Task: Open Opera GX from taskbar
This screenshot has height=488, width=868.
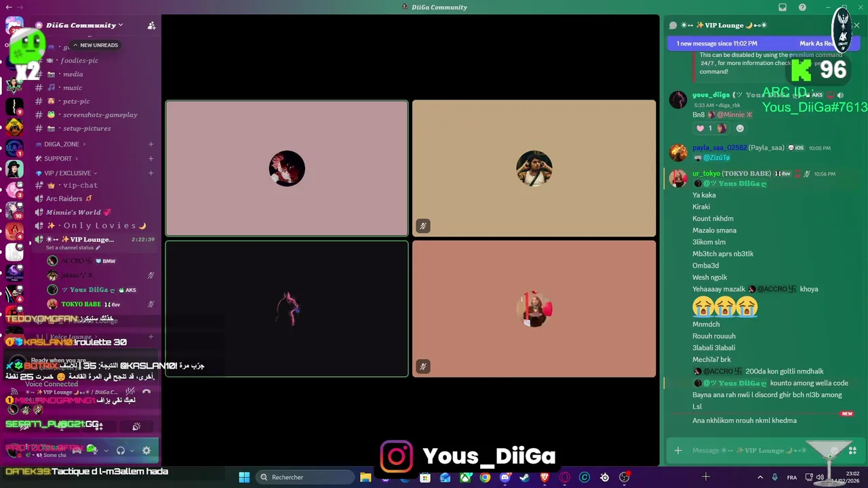Action: click(564, 477)
